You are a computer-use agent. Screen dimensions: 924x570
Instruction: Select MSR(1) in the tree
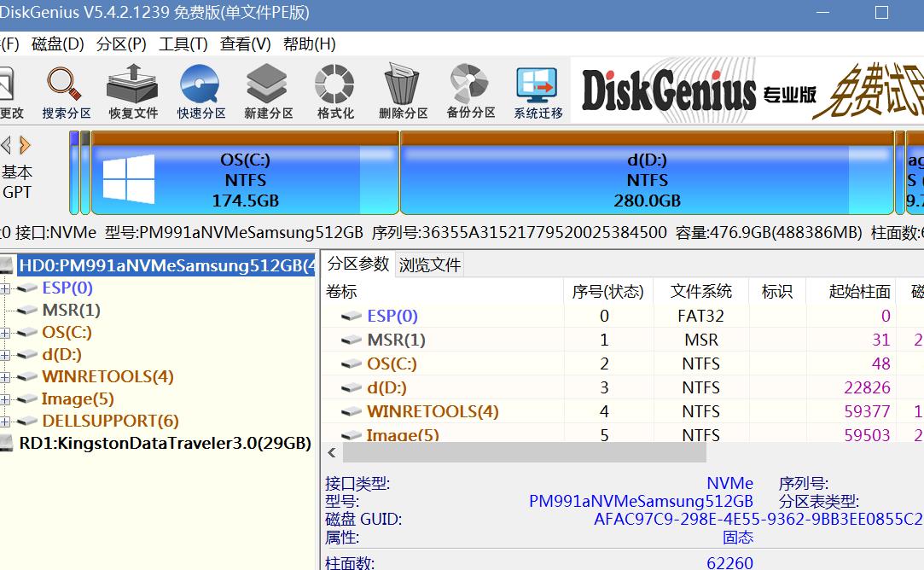[x=72, y=310]
